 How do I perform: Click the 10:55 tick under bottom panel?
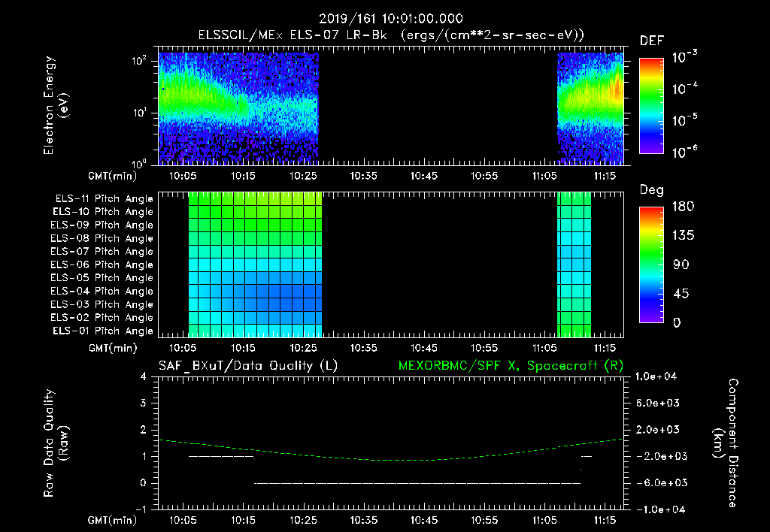coord(484,520)
